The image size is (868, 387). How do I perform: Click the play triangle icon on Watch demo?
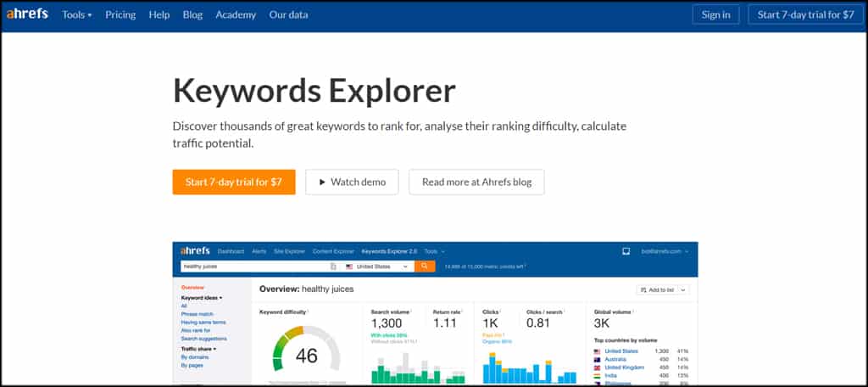pos(322,182)
